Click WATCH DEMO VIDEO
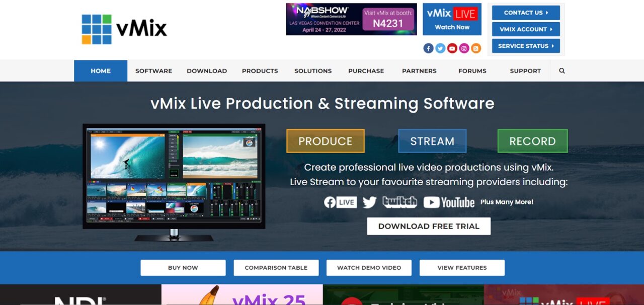The image size is (644, 305). click(x=369, y=268)
